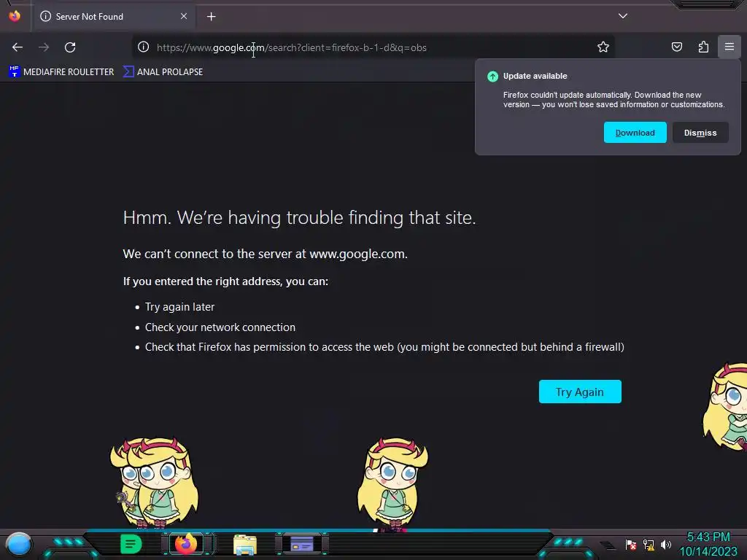This screenshot has width=747, height=560.
Task: Click the Star Butterfly mascot at right edge
Action: tap(726, 406)
